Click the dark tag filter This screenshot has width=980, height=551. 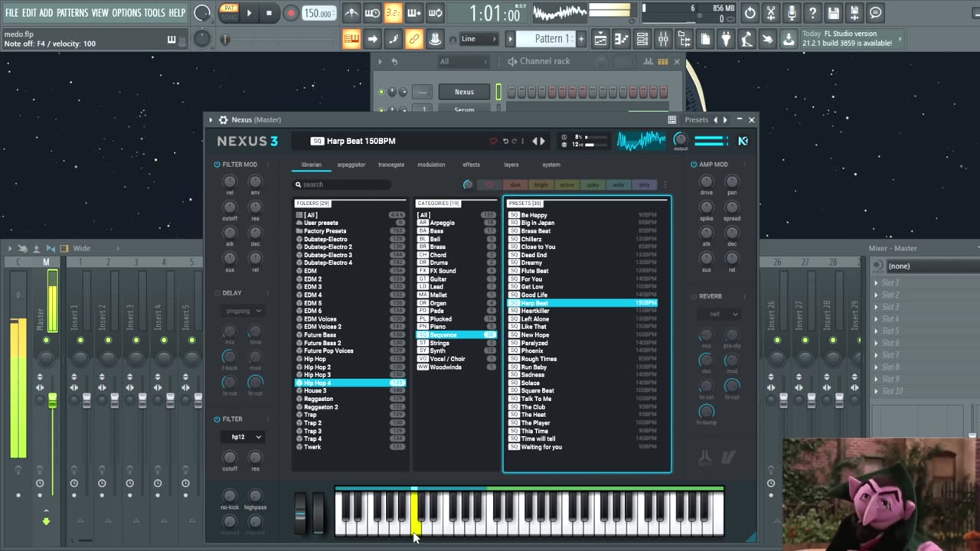pyautogui.click(x=515, y=184)
